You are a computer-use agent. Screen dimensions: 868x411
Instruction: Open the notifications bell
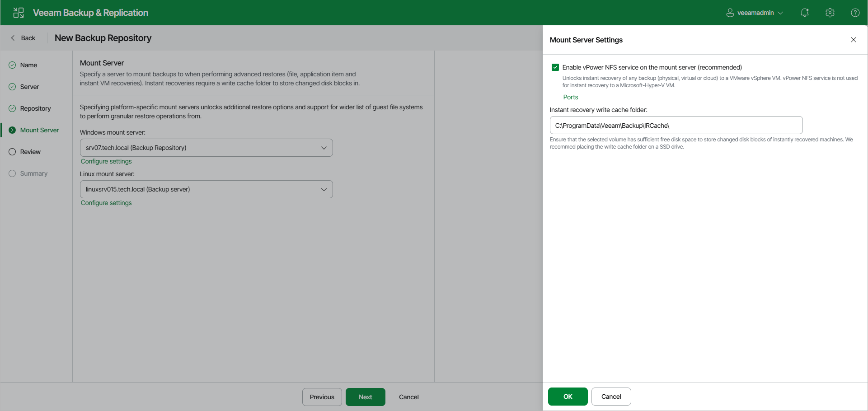[805, 12]
